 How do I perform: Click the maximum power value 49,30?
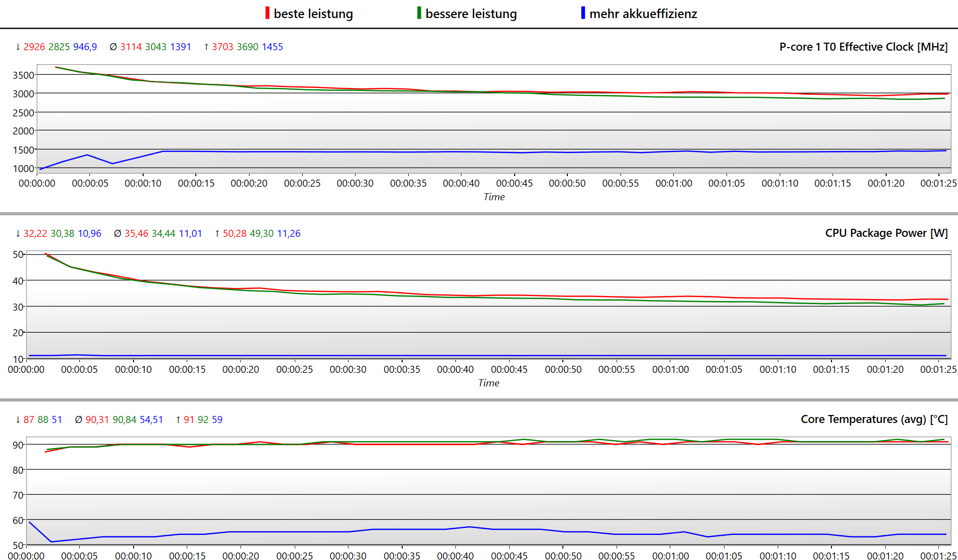262,233
